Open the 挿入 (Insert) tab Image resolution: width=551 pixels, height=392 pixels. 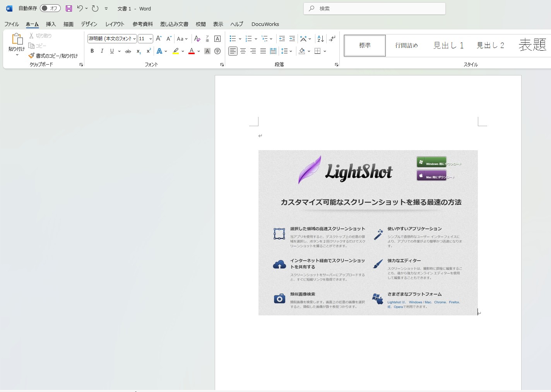pos(51,24)
